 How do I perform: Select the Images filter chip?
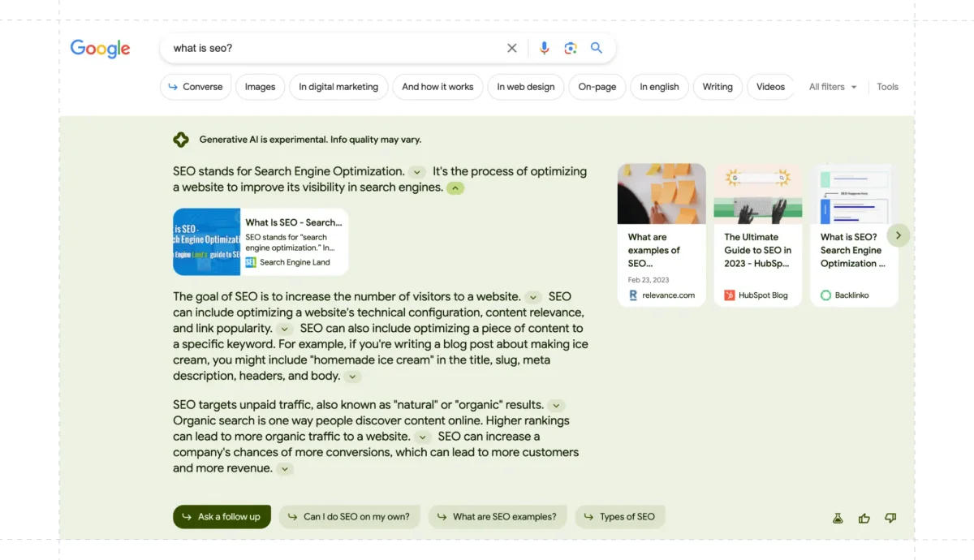pos(260,87)
